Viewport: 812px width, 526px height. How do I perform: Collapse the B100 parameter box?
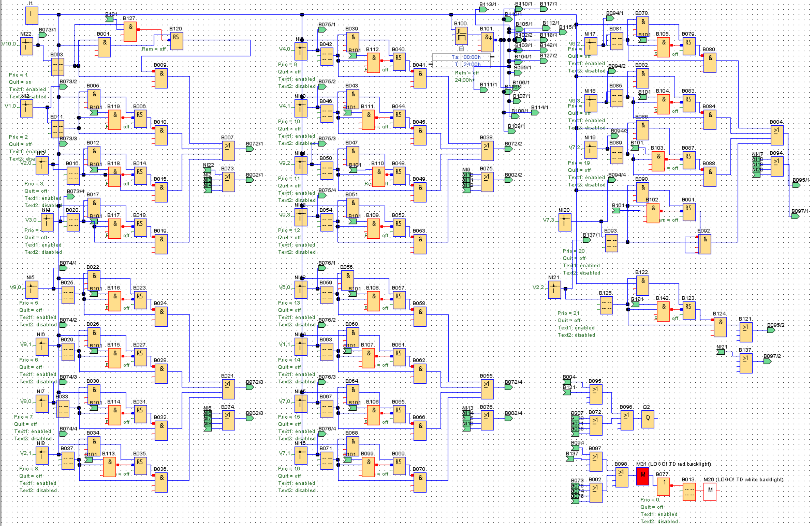coord(461,49)
